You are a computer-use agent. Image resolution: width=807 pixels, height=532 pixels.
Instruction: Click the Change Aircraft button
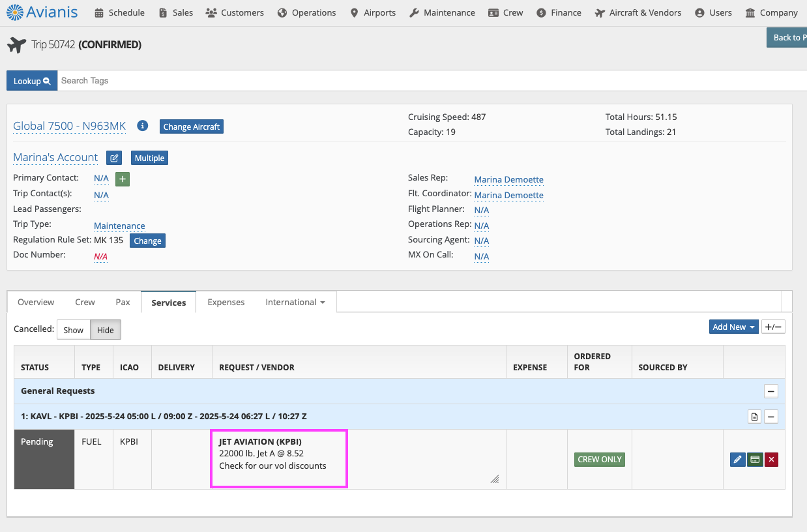[192, 126]
